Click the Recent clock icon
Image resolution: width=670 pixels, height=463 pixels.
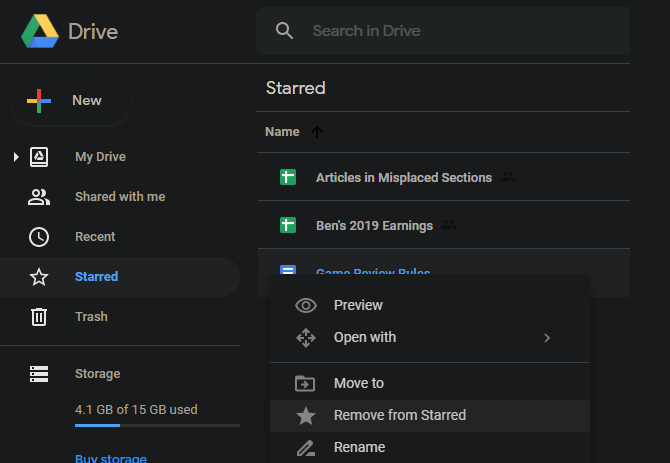click(39, 237)
